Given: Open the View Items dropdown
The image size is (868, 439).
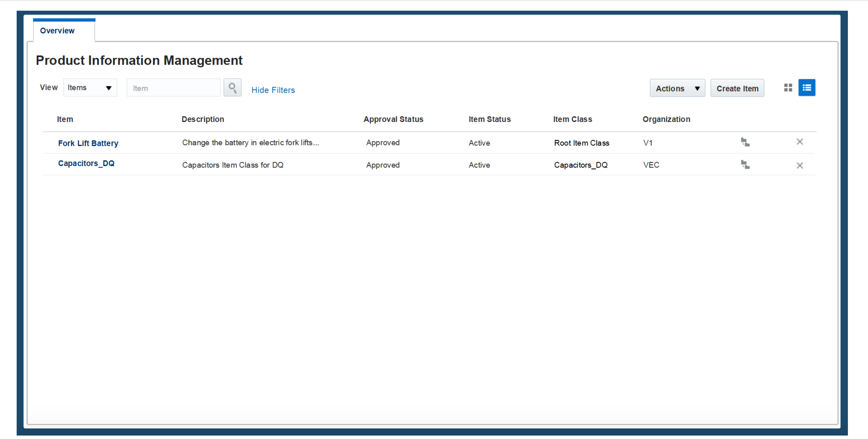Looking at the screenshot, I should tap(90, 88).
